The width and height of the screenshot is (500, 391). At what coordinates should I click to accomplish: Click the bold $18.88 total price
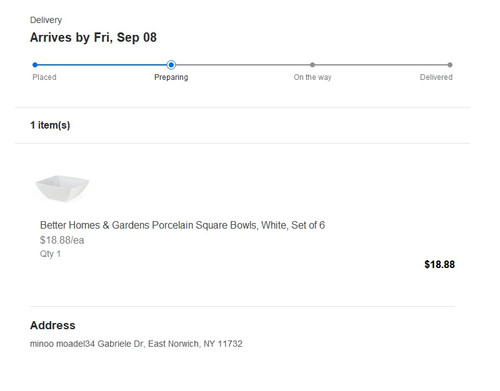pos(439,264)
